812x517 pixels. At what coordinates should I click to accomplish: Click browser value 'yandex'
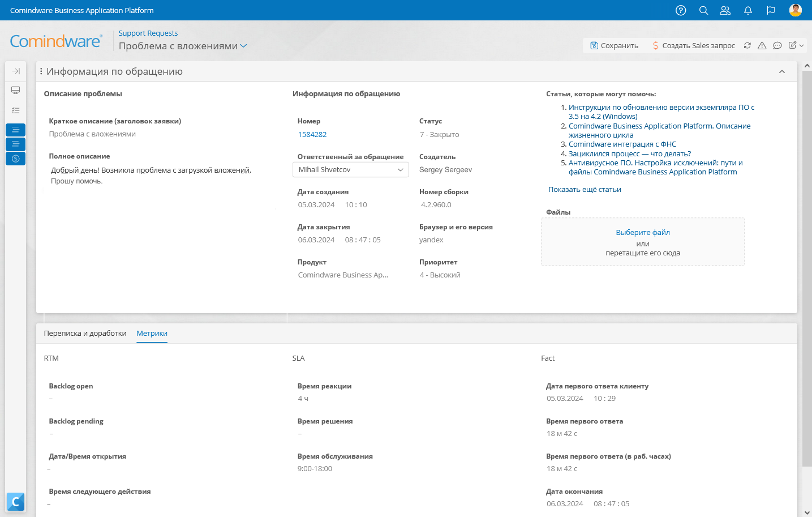431,240
